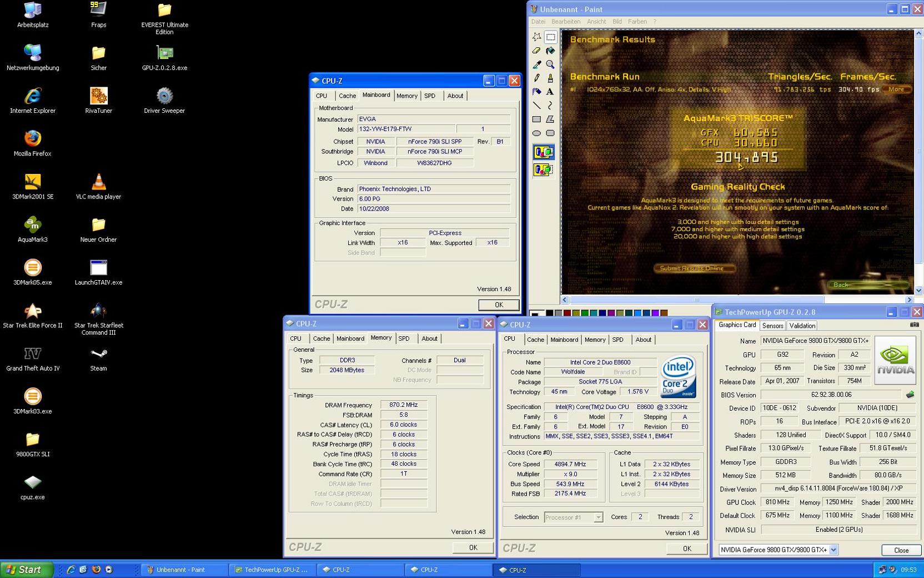Image resolution: width=924 pixels, height=578 pixels.
Task: Open the Bearbeiten menu in Paint
Action: tap(566, 22)
